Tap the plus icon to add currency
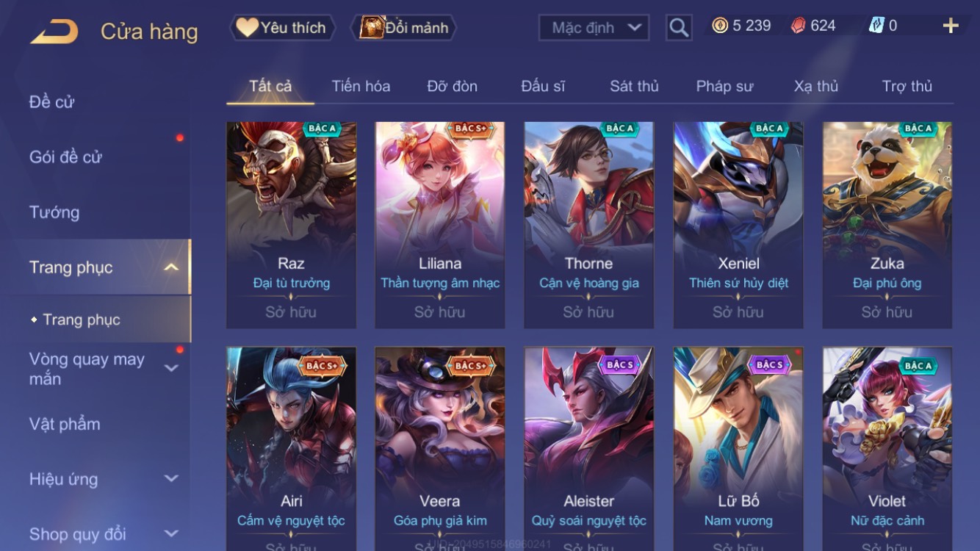The height and width of the screenshot is (551, 980). pos(951,26)
